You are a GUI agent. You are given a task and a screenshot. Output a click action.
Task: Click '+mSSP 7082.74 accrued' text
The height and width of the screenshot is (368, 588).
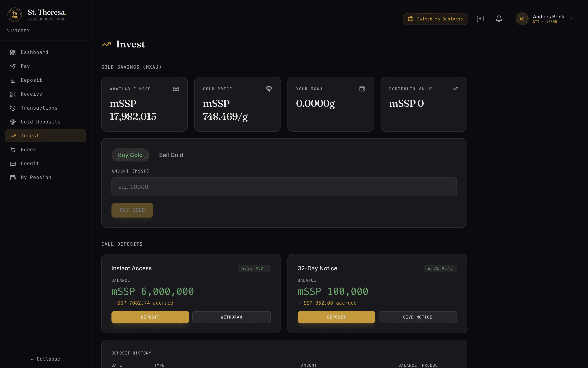pos(142,303)
